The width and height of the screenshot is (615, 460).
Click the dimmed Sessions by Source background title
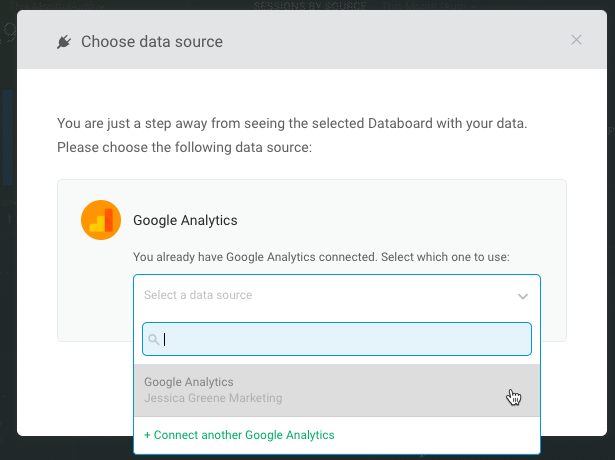pyautogui.click(x=310, y=5)
